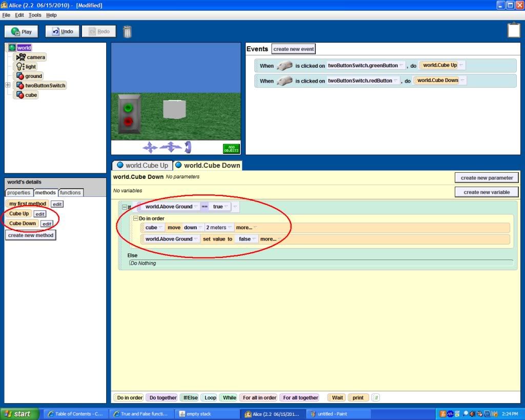The width and height of the screenshot is (525, 420).
Task: Open the properties tab in world's details
Action: [x=19, y=193]
